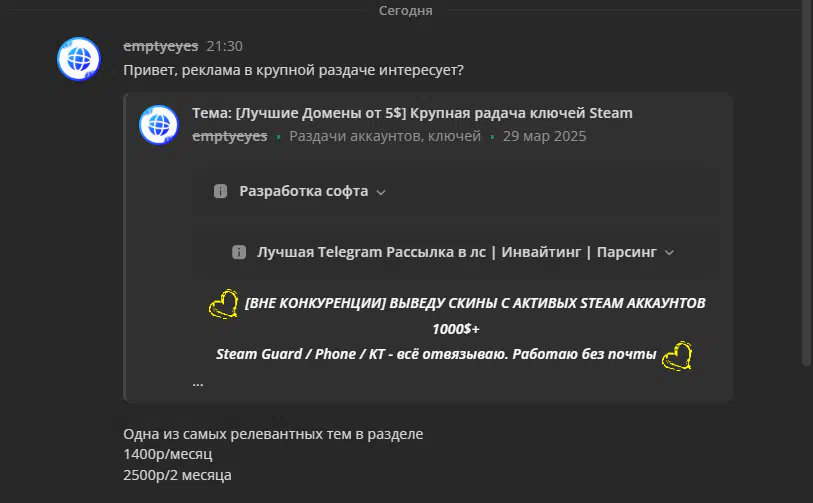Click the 29 мар 2025 date
This screenshot has width=813, height=503.
pos(544,136)
